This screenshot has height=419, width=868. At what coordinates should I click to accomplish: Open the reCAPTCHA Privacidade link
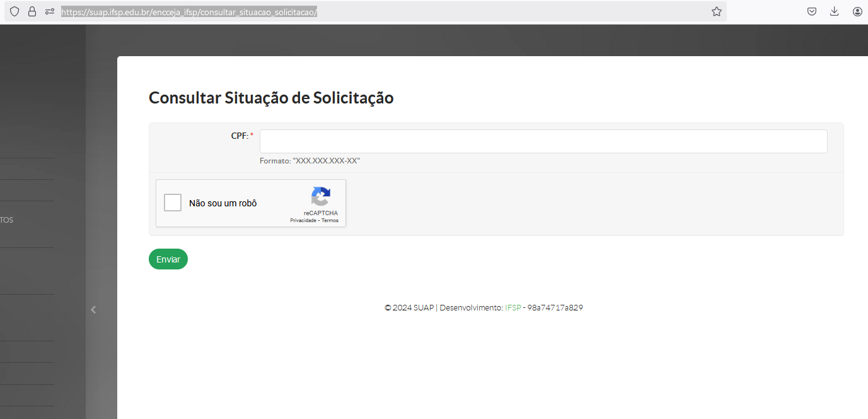pos(303,220)
